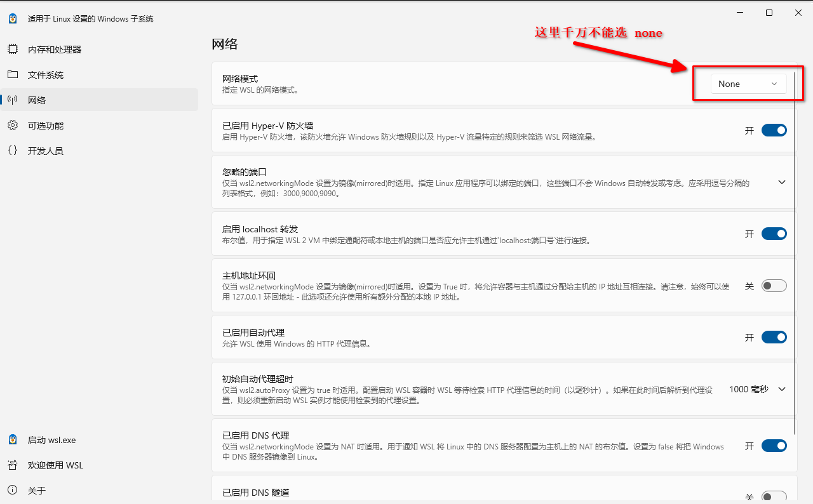Click the 1000 毫秒 timeout value
This screenshot has height=504, width=813.
point(749,389)
